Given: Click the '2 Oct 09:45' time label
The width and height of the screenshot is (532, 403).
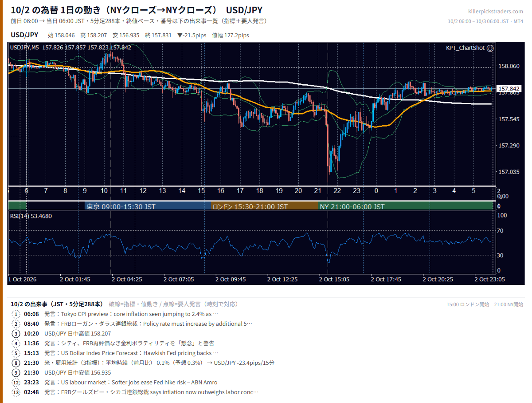Looking at the screenshot, I should (231, 279).
